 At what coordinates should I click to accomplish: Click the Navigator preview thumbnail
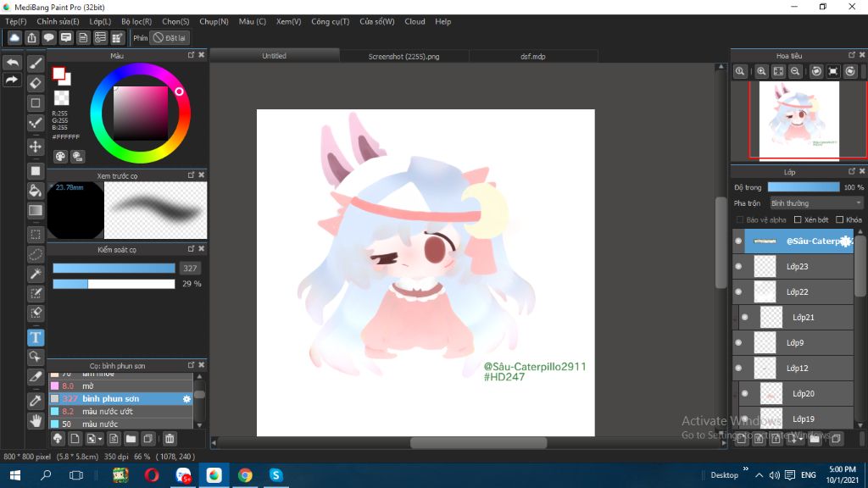point(798,120)
